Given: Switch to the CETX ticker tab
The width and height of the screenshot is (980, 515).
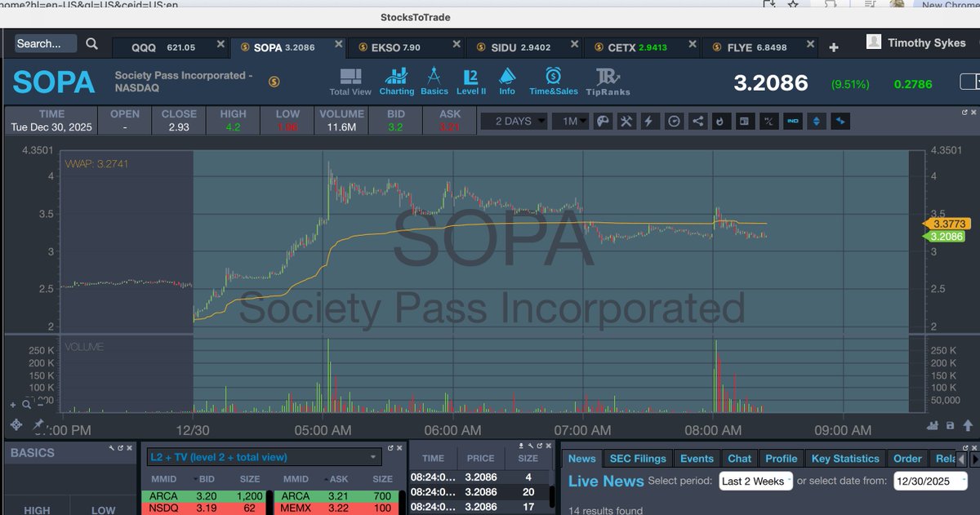Looking at the screenshot, I should [642, 47].
